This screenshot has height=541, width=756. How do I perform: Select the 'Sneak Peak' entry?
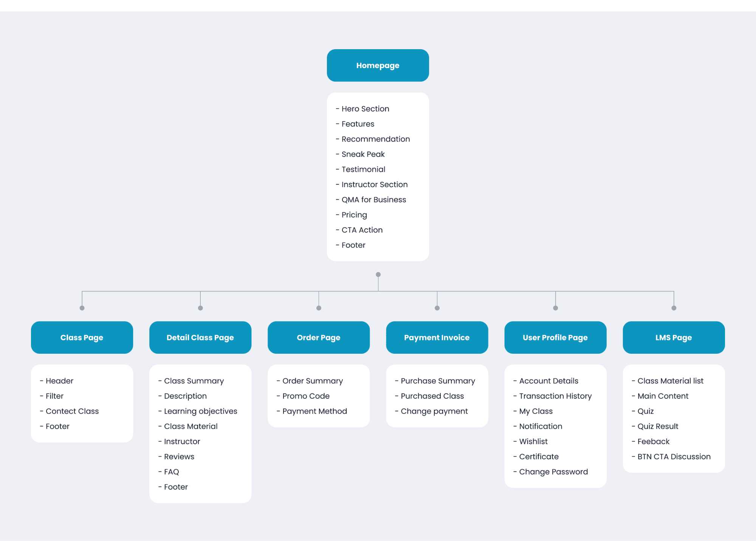coord(360,154)
